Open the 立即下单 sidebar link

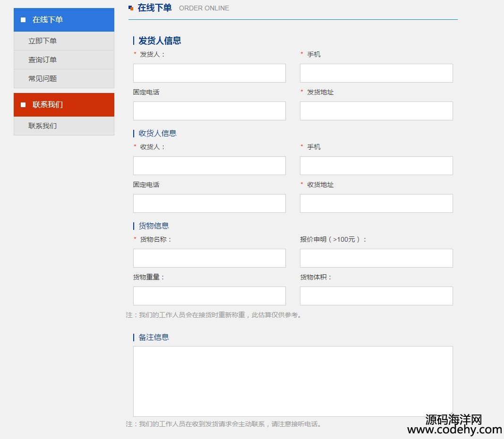click(43, 41)
